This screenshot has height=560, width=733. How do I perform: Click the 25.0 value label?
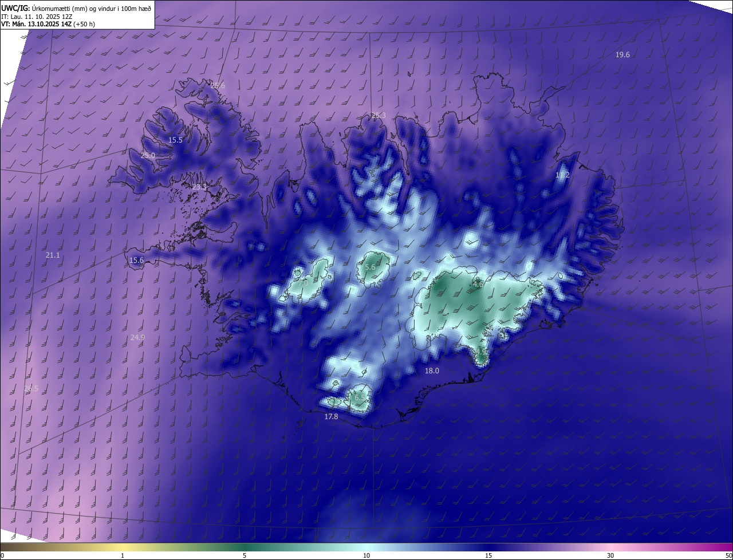pos(148,156)
